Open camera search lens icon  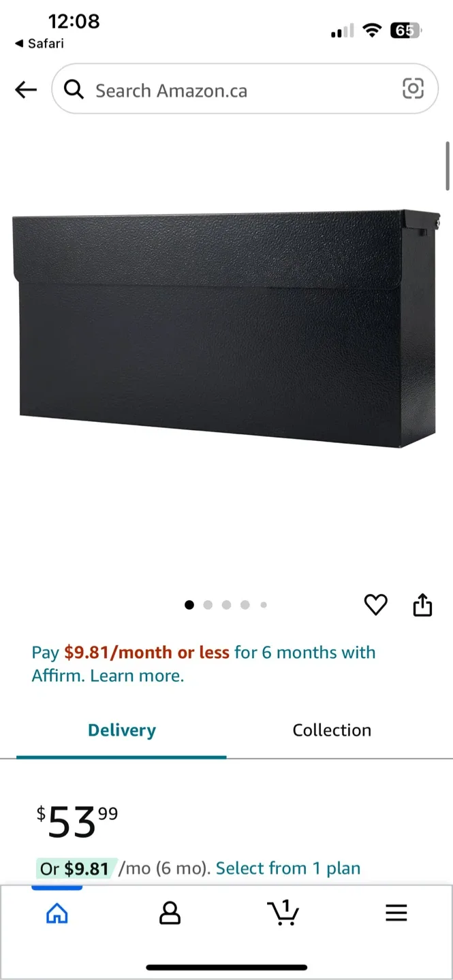[x=413, y=88]
